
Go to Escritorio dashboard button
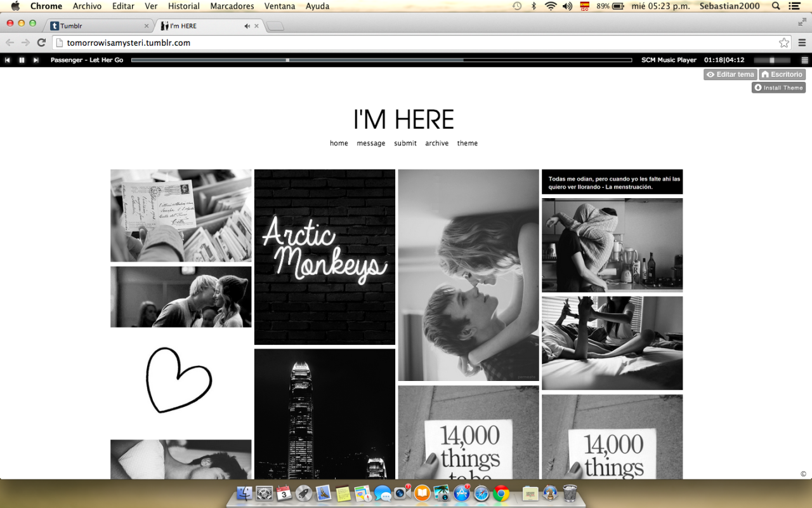point(782,74)
